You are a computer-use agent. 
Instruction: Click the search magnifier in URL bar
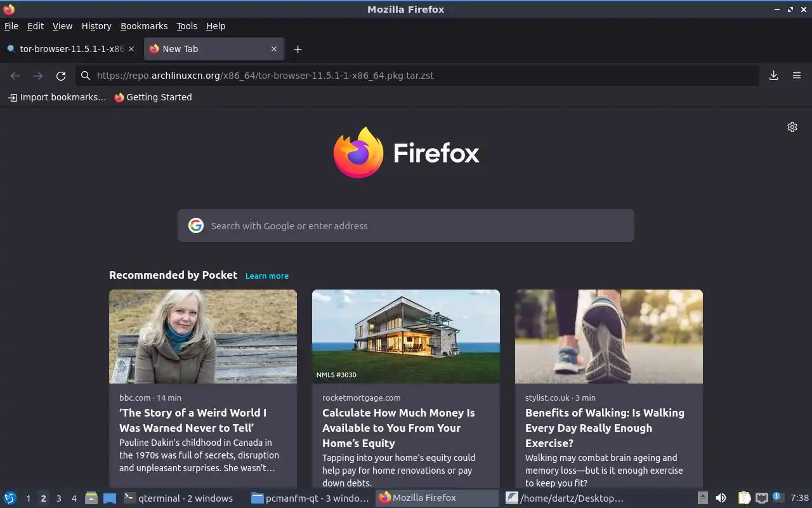click(x=86, y=76)
